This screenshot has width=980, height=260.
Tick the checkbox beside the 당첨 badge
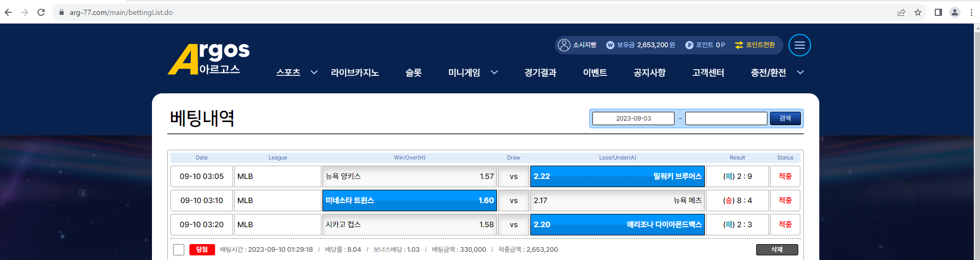[x=179, y=250]
